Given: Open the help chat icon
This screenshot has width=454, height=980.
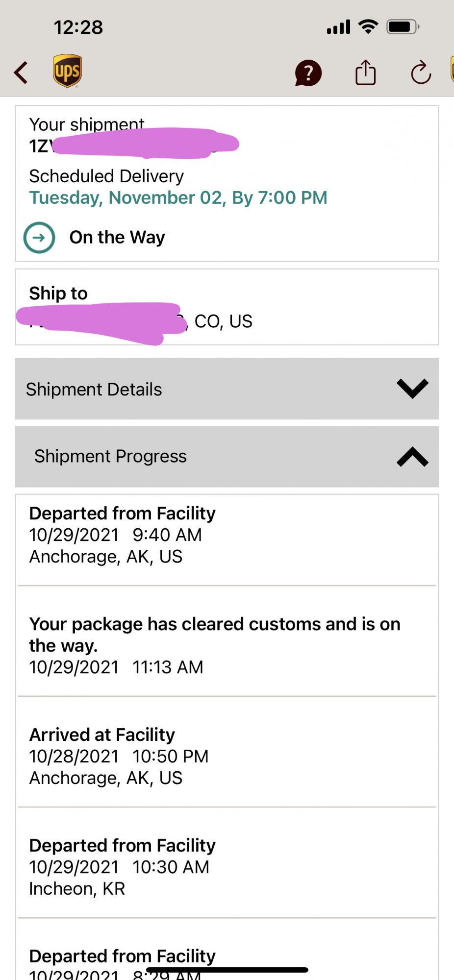Looking at the screenshot, I should 308,73.
